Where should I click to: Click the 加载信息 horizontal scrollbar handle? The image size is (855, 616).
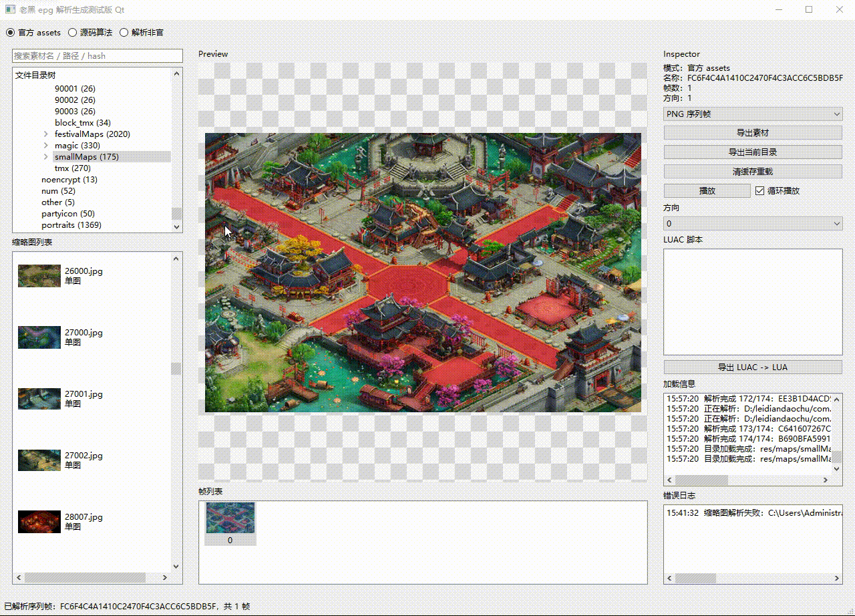pos(702,480)
